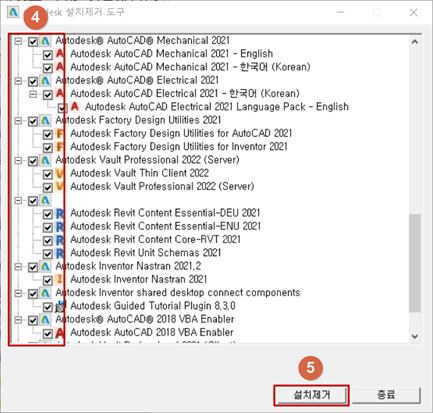Collapse the AutoCAD Mechanical 2021 tree node

[x=18, y=41]
